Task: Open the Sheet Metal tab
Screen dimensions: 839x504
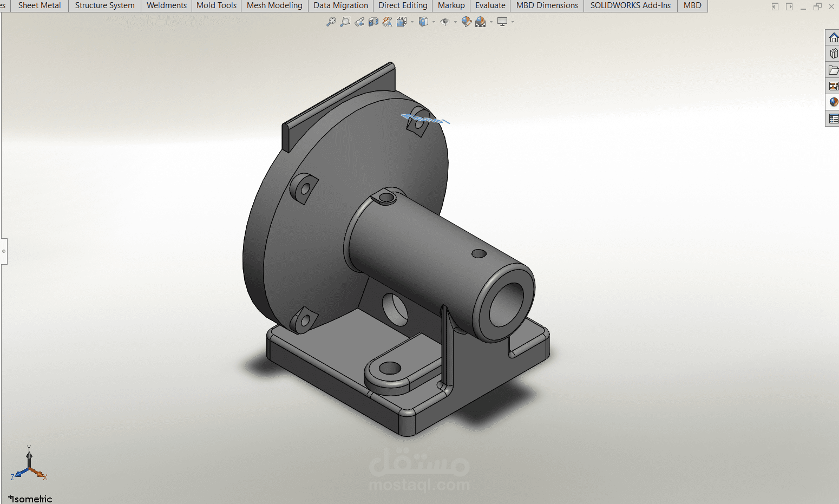Action: pyautogui.click(x=40, y=5)
